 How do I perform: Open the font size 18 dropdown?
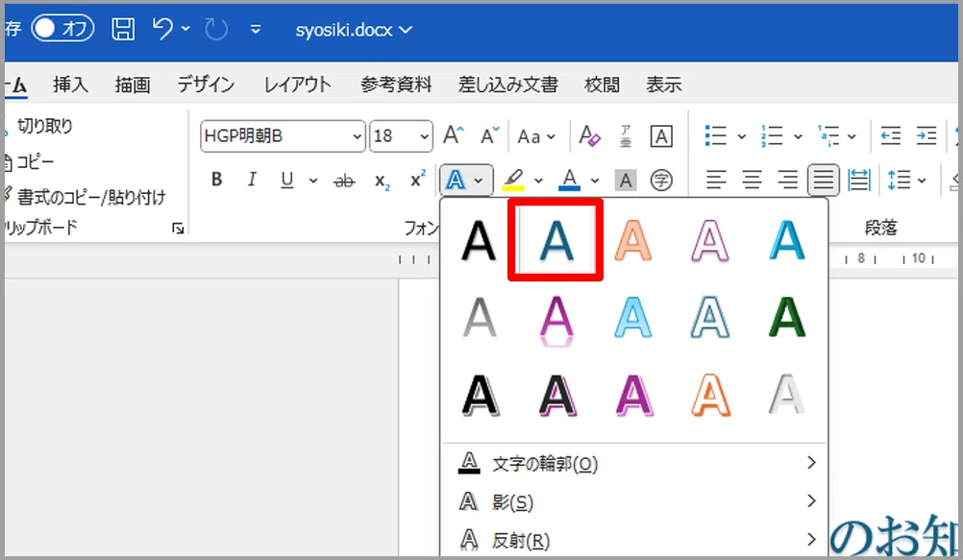click(424, 136)
